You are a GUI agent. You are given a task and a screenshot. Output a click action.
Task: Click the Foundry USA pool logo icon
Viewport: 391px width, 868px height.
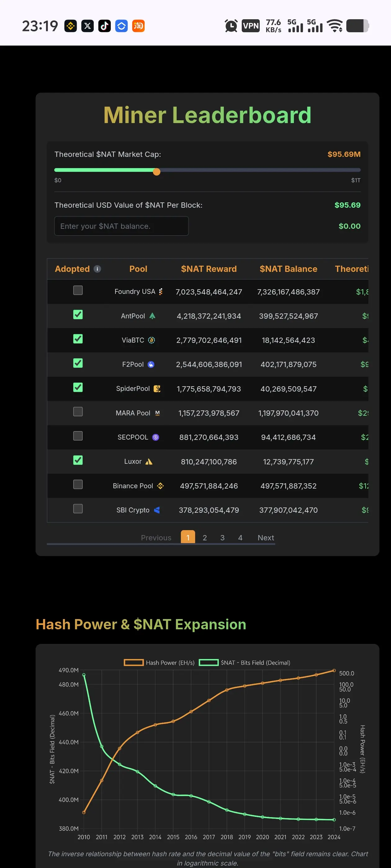[x=160, y=291]
